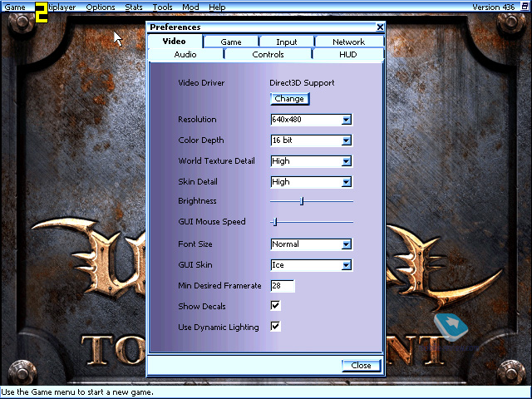Image resolution: width=532 pixels, height=399 pixels.
Task: Click the GUI Mouse Speed slider handle
Action: point(275,222)
